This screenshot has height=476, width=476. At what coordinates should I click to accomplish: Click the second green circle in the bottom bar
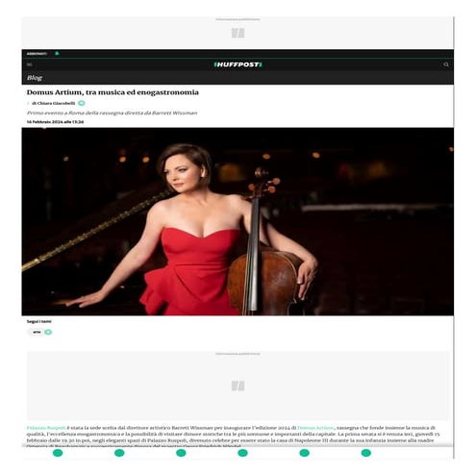point(119,453)
